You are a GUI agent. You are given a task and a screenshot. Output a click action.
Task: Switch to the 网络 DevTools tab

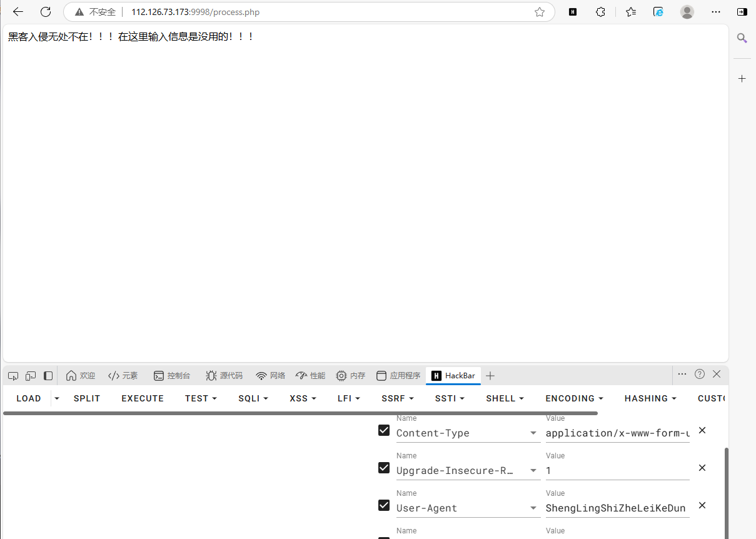click(271, 376)
